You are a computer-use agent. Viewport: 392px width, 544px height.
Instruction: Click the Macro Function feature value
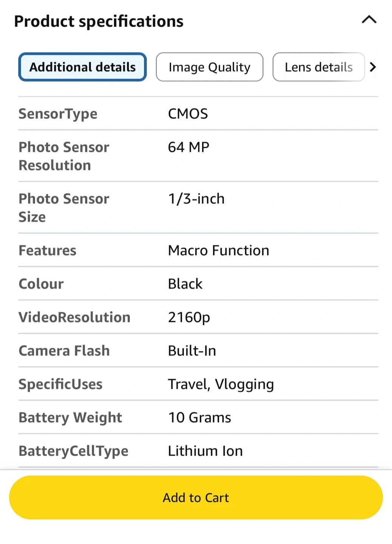pos(218,250)
